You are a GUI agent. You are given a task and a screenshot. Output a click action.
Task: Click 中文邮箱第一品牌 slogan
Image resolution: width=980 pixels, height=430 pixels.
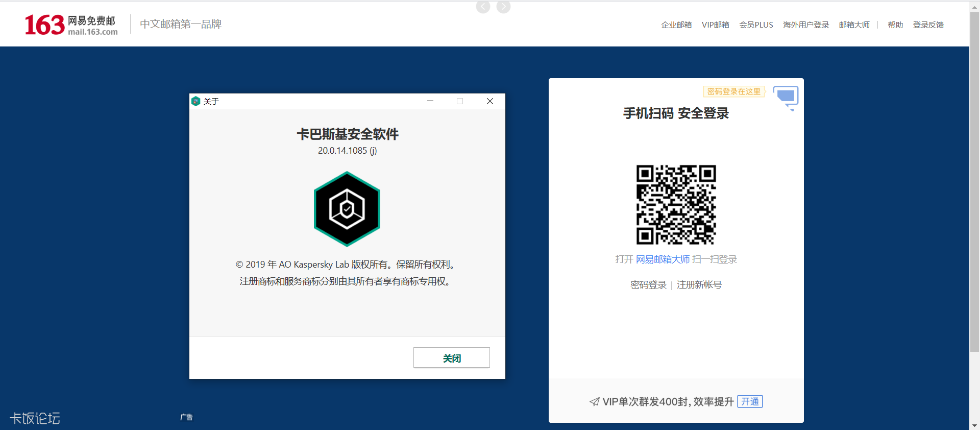pyautogui.click(x=181, y=24)
